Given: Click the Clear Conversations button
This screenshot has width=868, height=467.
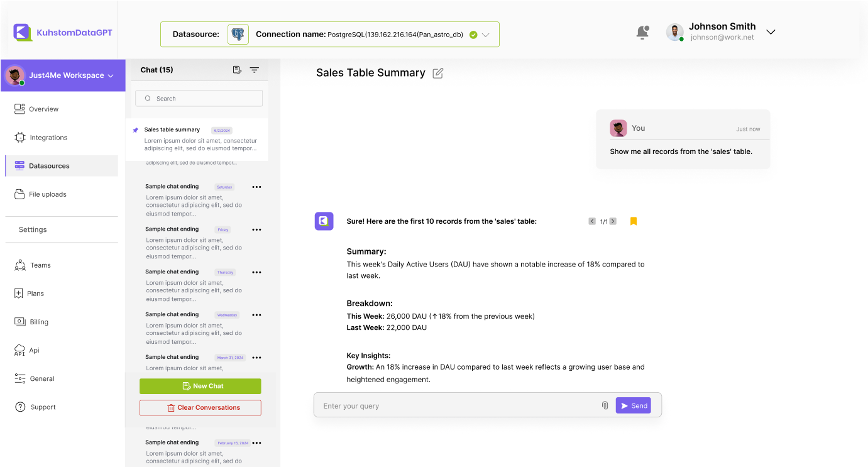Looking at the screenshot, I should coord(200,407).
